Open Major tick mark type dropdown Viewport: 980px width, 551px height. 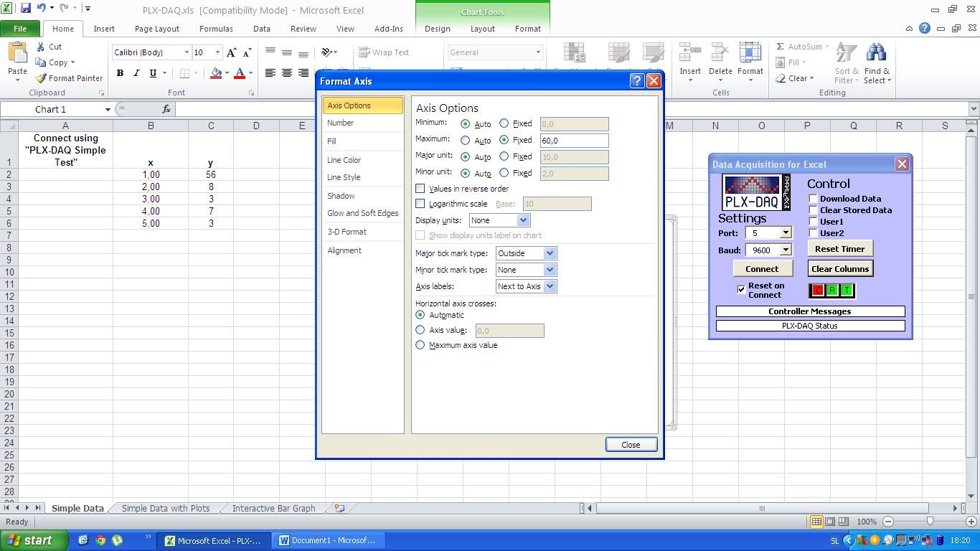(x=550, y=253)
